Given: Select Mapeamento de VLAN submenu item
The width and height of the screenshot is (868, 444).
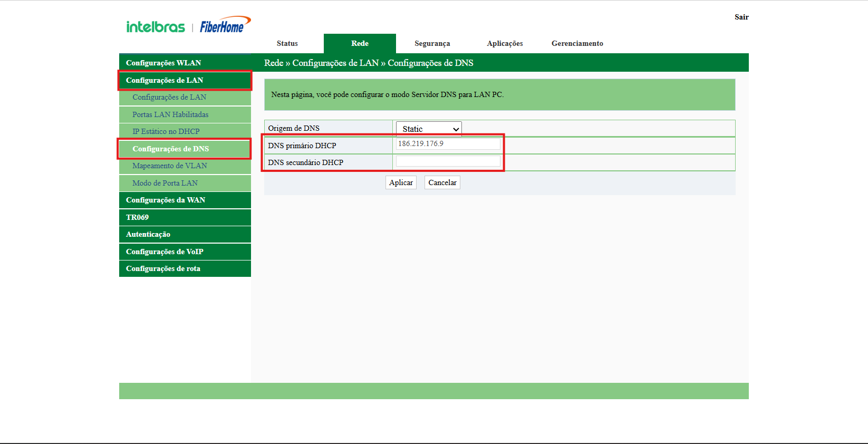Looking at the screenshot, I should click(170, 166).
